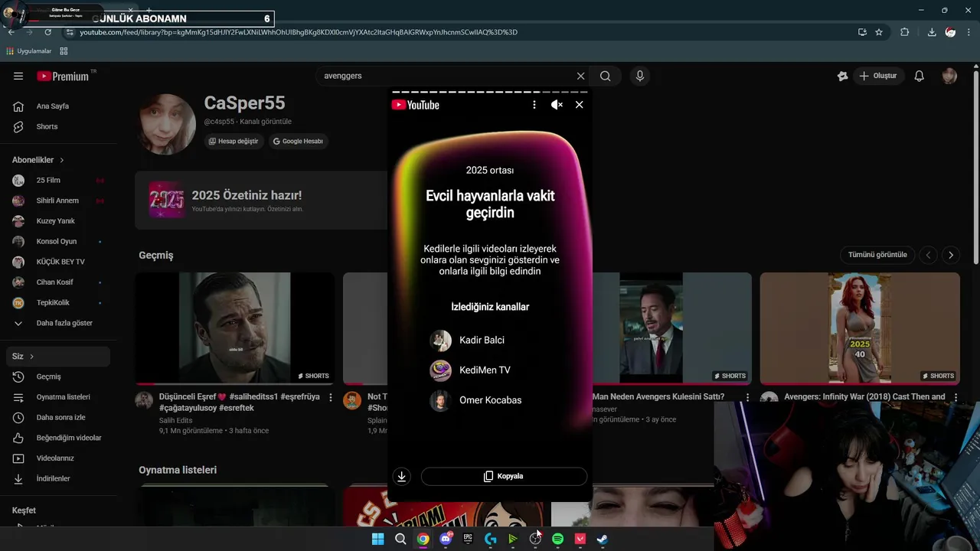Open Windows Start menu
980x551 pixels.
pyautogui.click(x=378, y=539)
